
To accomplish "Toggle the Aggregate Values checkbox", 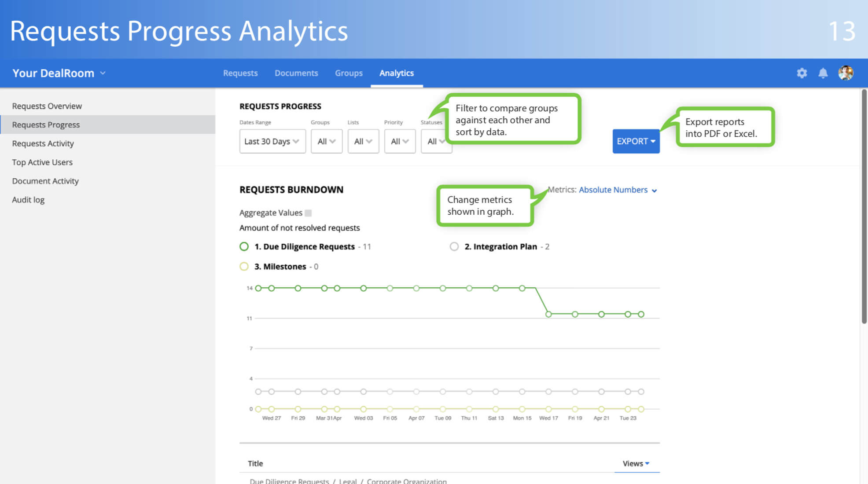I will (308, 213).
